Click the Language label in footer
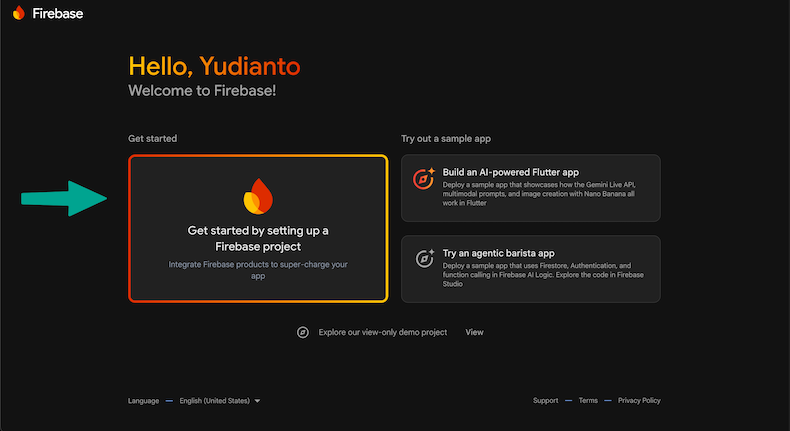790x431 pixels. point(143,401)
